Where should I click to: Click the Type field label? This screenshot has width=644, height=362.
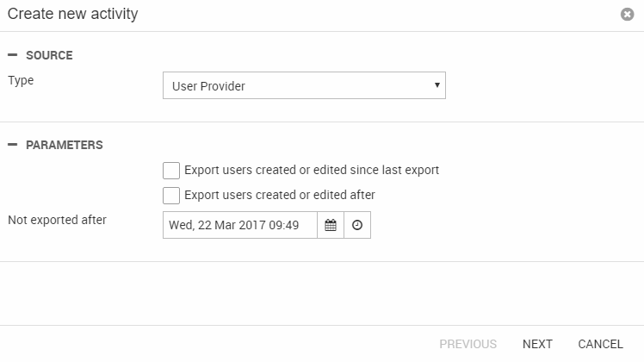pyautogui.click(x=21, y=80)
